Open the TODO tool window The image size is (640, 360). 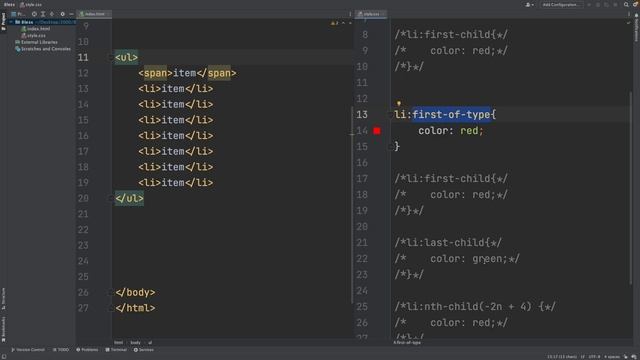pyautogui.click(x=61, y=350)
